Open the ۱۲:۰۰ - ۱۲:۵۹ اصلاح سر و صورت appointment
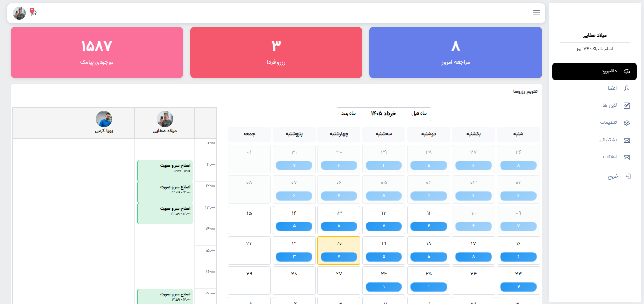 point(165,192)
